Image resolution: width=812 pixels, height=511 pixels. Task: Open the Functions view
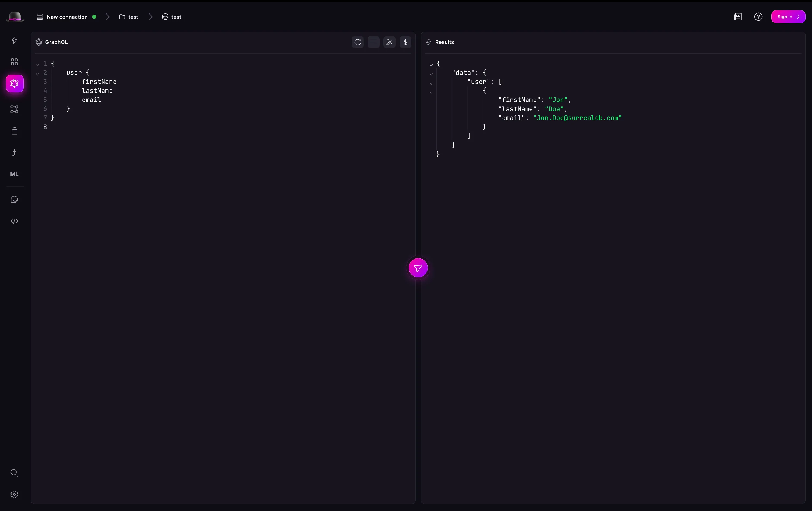pyautogui.click(x=14, y=152)
